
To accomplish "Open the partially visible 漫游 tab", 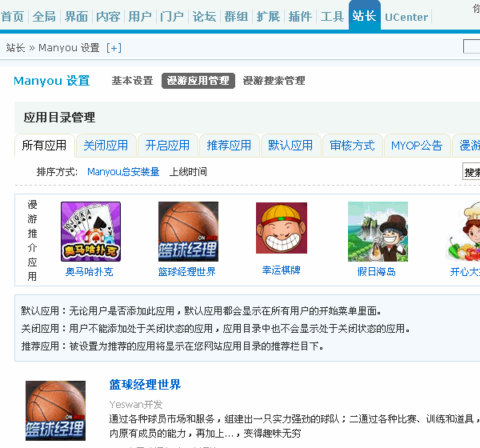I will (466, 146).
